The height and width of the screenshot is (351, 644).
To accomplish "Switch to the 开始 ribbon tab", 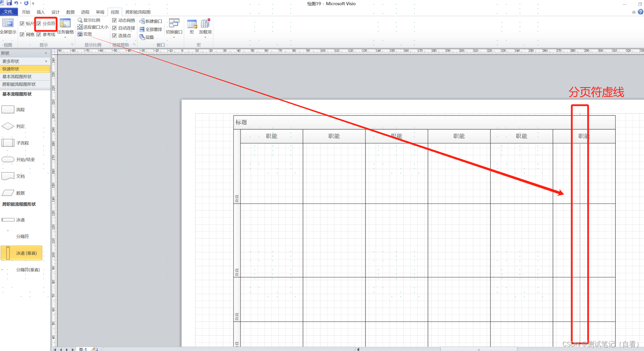I will (26, 12).
